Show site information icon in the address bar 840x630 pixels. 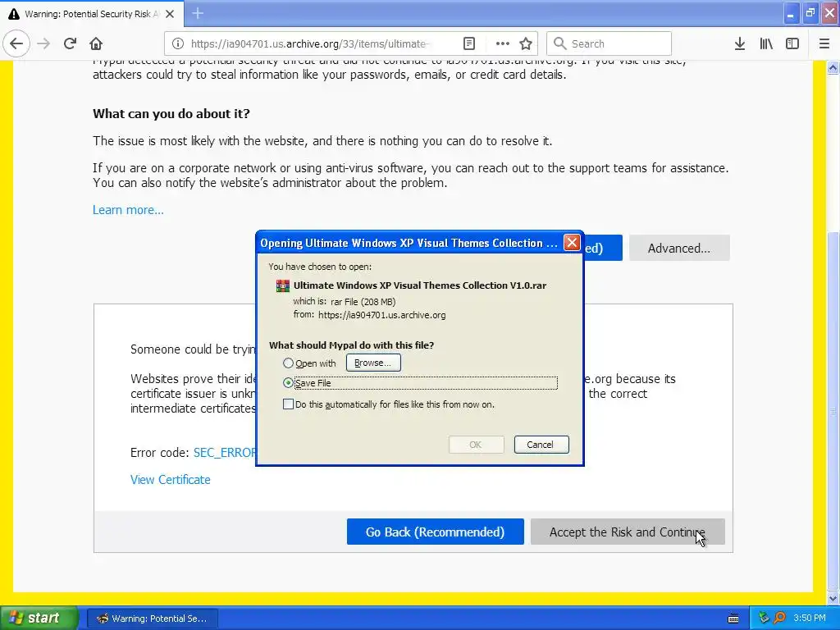[178, 43]
